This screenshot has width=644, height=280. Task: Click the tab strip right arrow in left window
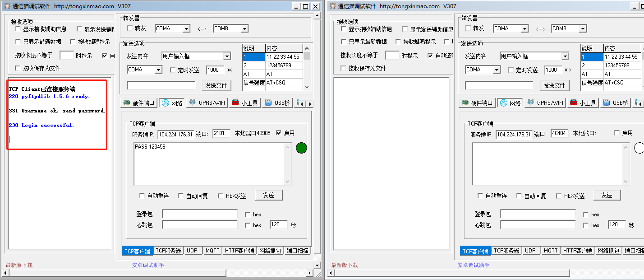(x=310, y=104)
